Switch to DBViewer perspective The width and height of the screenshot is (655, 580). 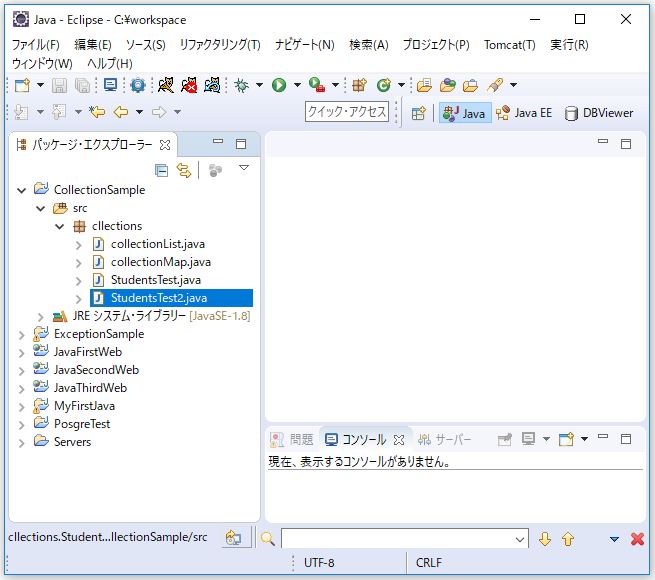599,113
